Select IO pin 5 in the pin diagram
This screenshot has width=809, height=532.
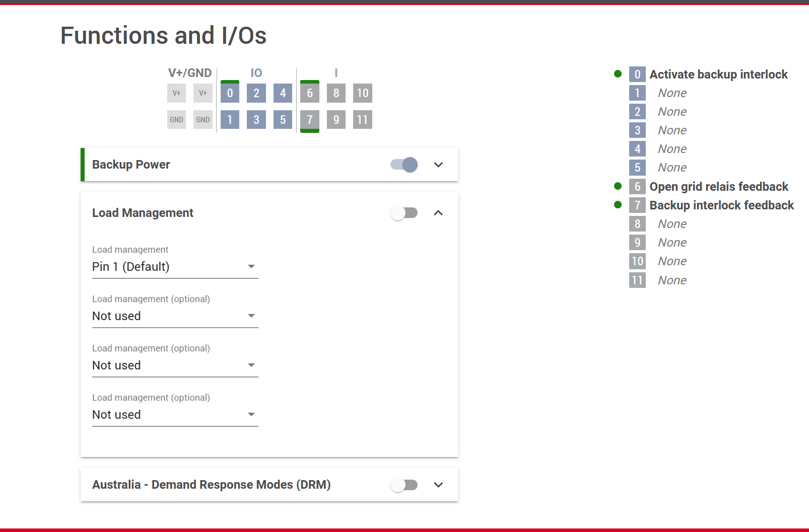tap(283, 120)
